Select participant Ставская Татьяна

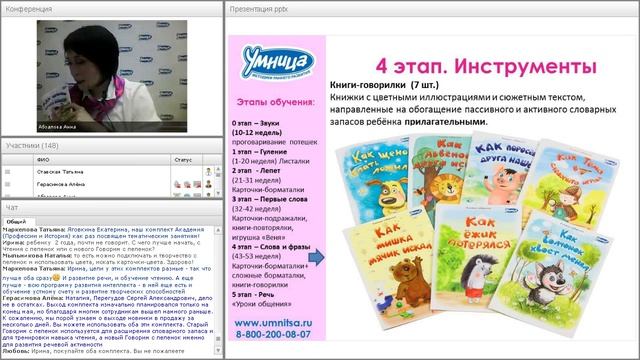pos(60,172)
